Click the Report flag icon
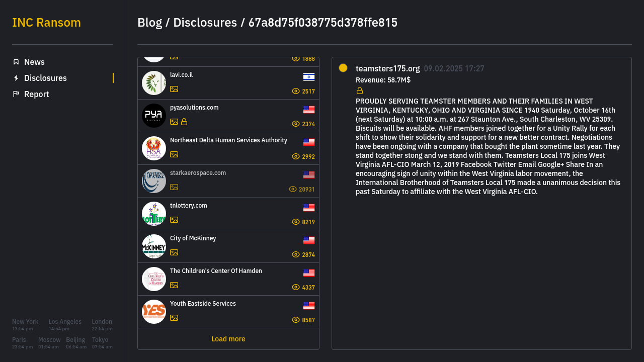This screenshot has width=644, height=362. [x=16, y=94]
